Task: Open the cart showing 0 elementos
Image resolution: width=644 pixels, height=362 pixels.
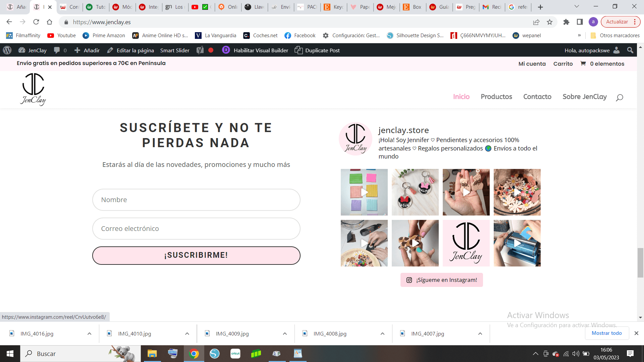Action: pyautogui.click(x=602, y=64)
